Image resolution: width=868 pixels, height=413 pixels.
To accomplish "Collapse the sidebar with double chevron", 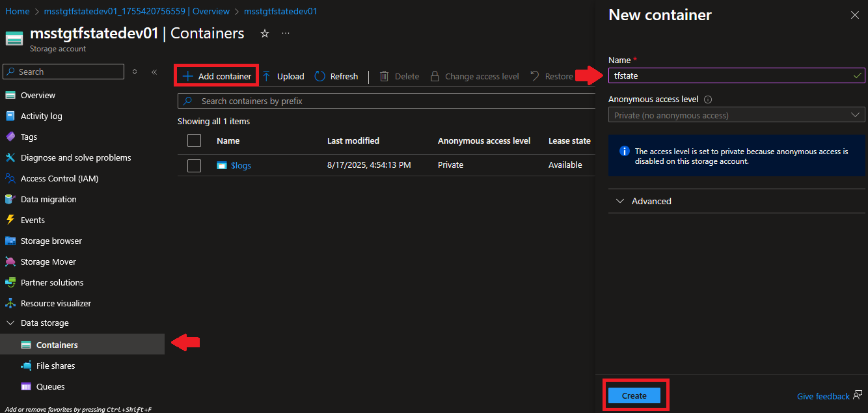I will click(x=154, y=72).
